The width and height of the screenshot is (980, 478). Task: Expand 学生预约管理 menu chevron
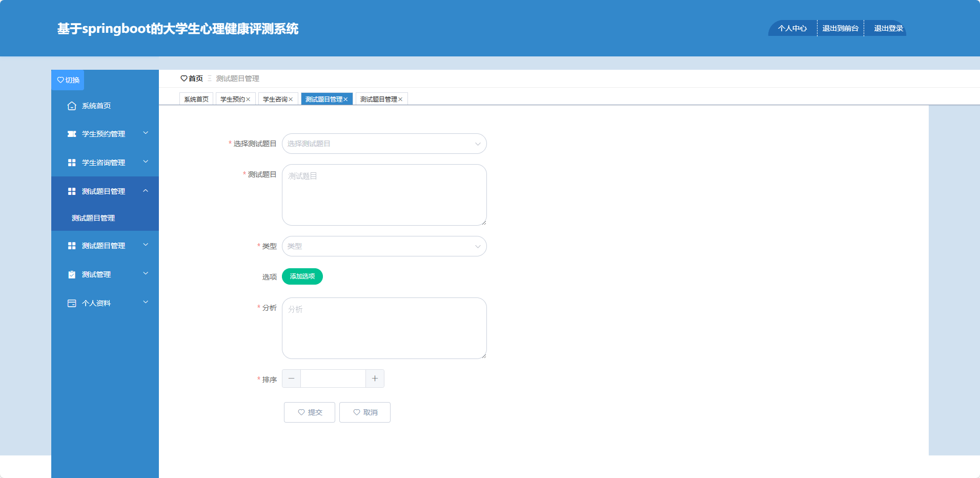pyautogui.click(x=146, y=133)
